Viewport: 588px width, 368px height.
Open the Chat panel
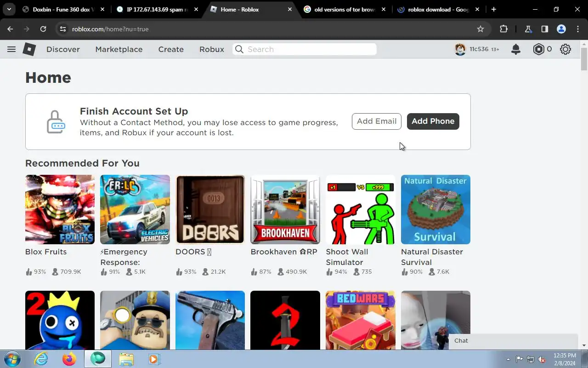(513, 341)
